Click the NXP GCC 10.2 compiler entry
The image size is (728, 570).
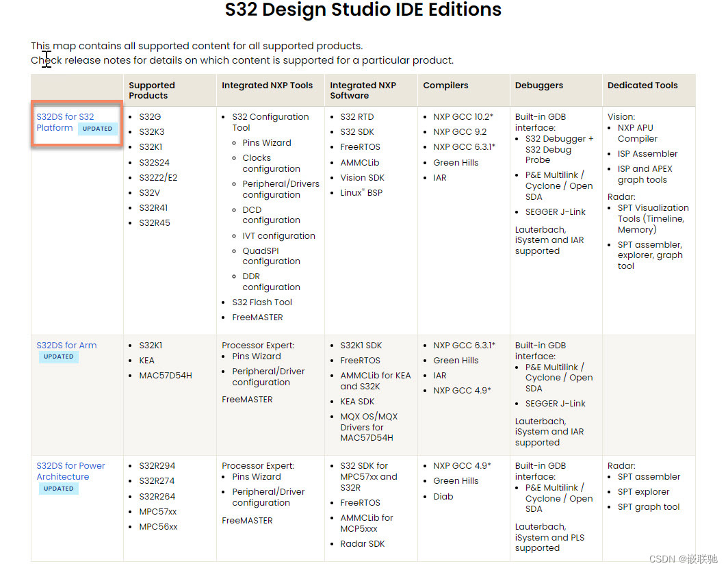[x=463, y=117]
